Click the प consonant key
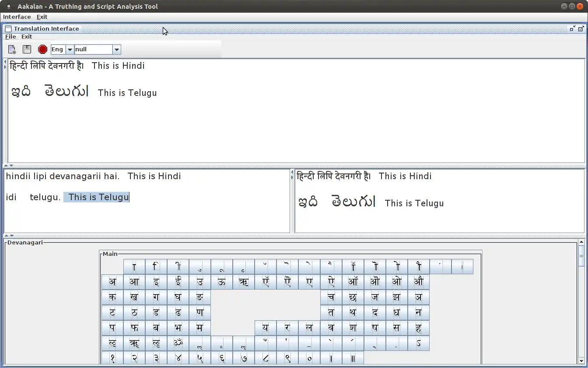 tap(112, 328)
